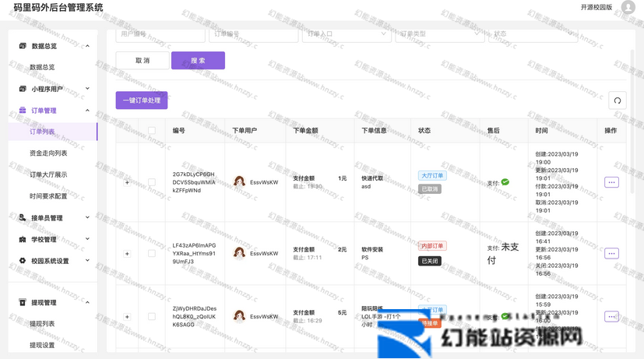Screen dimensions: 644x359
Task: Click the 数据总览 sidebar icon
Action: pos(23,46)
